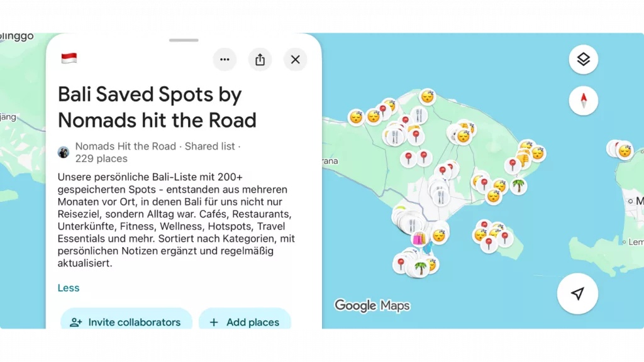Select the pink shopping bags map marker
Image resolution: width=644 pixels, height=362 pixels.
click(x=419, y=238)
